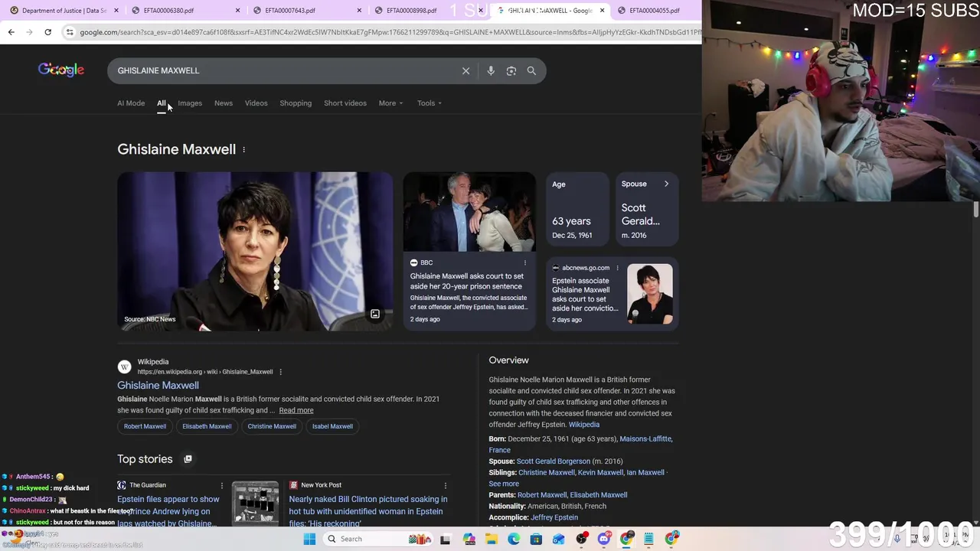This screenshot has height=551, width=980.
Task: Open Google Lens image search icon
Action: [511, 70]
